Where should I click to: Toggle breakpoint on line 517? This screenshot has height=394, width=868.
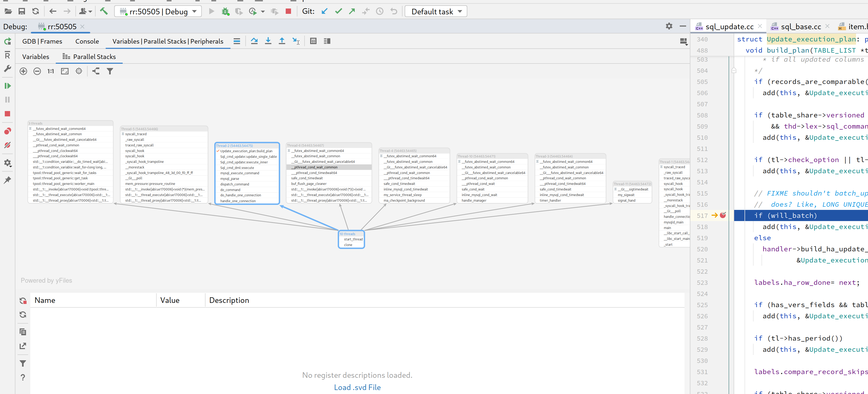tap(723, 215)
